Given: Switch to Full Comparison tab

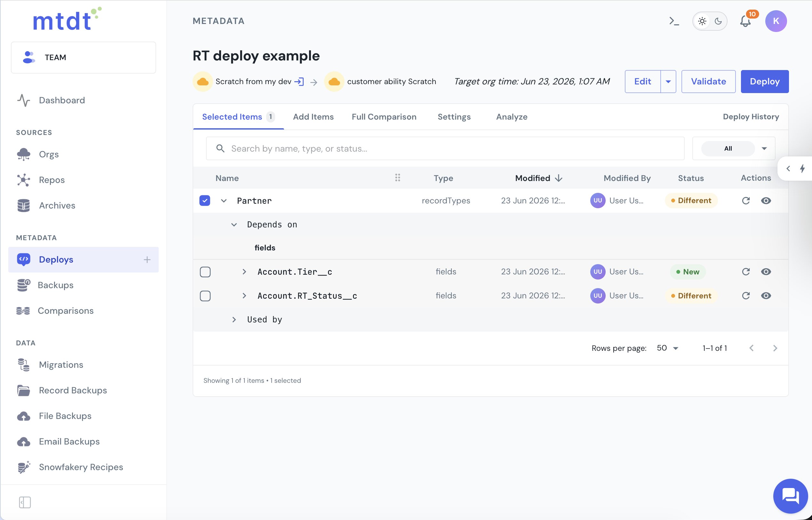Looking at the screenshot, I should (x=384, y=117).
